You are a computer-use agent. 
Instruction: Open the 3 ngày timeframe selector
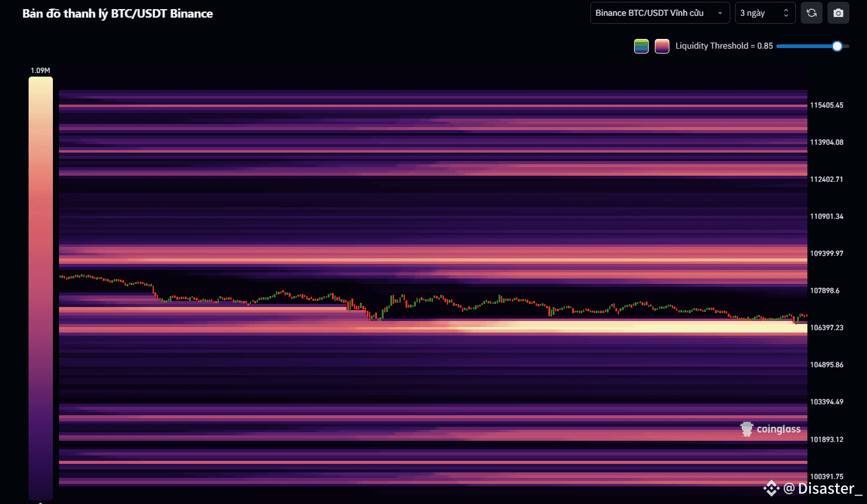click(760, 13)
